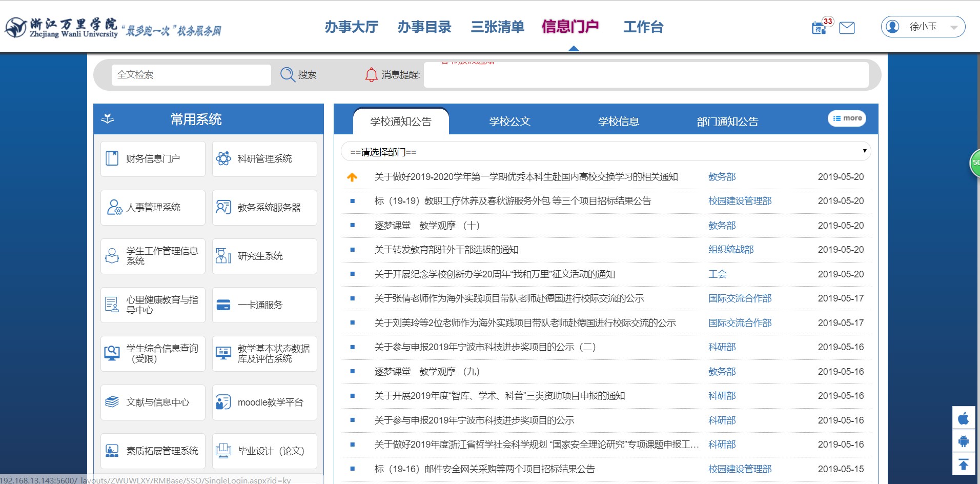Click the more button for notices

click(x=847, y=118)
